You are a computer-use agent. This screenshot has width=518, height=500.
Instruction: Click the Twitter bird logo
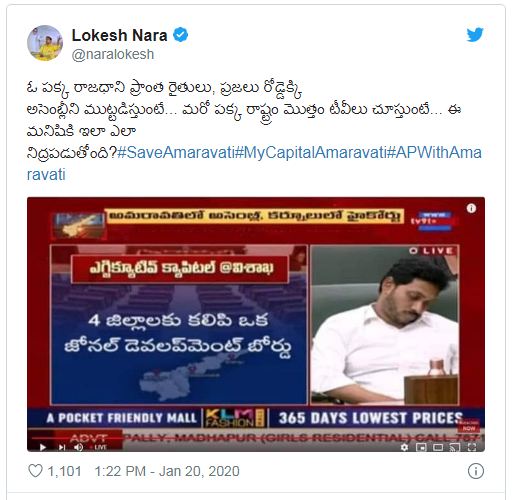[475, 34]
